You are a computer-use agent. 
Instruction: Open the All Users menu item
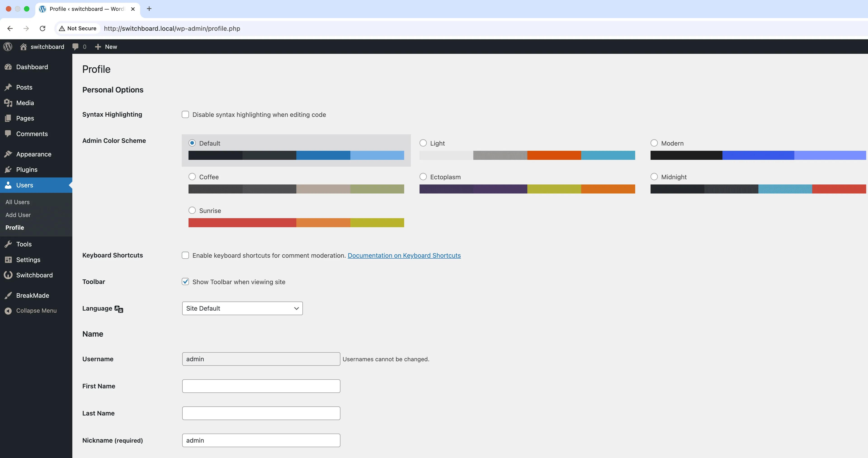18,202
